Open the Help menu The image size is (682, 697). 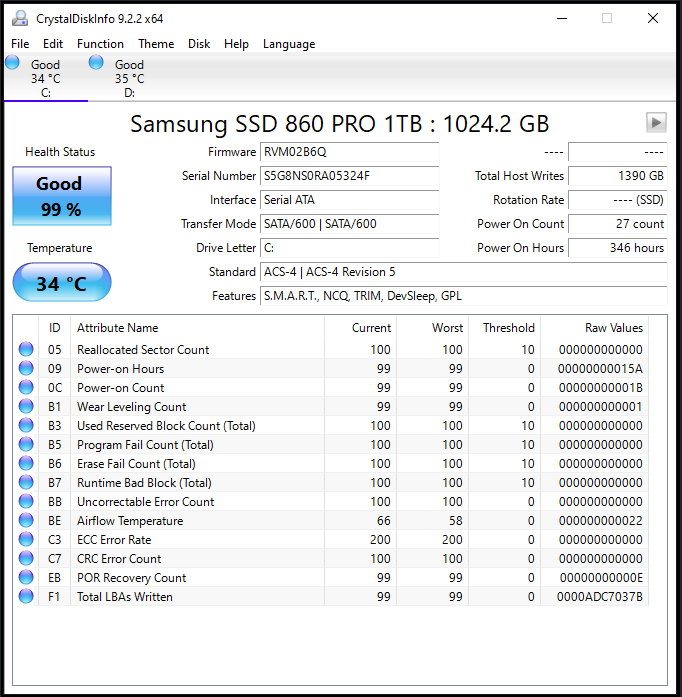click(x=236, y=44)
